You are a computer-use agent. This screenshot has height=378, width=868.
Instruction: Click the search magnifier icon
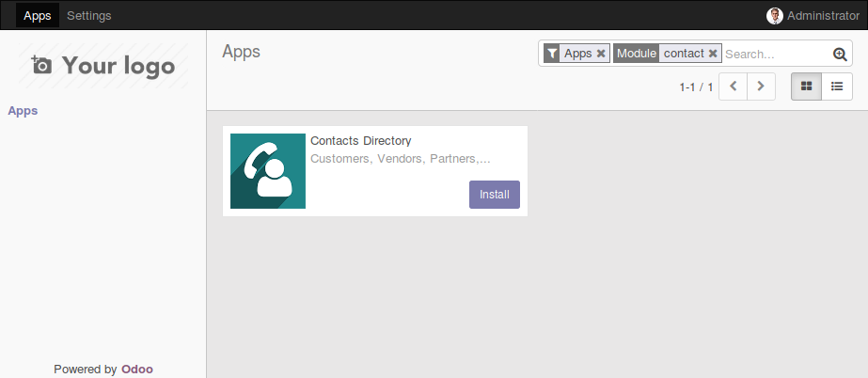point(840,54)
